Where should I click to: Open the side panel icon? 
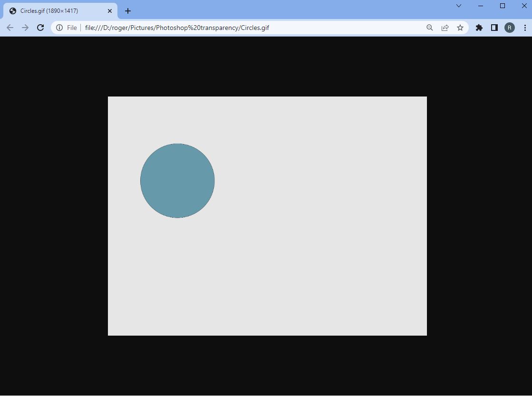[494, 28]
